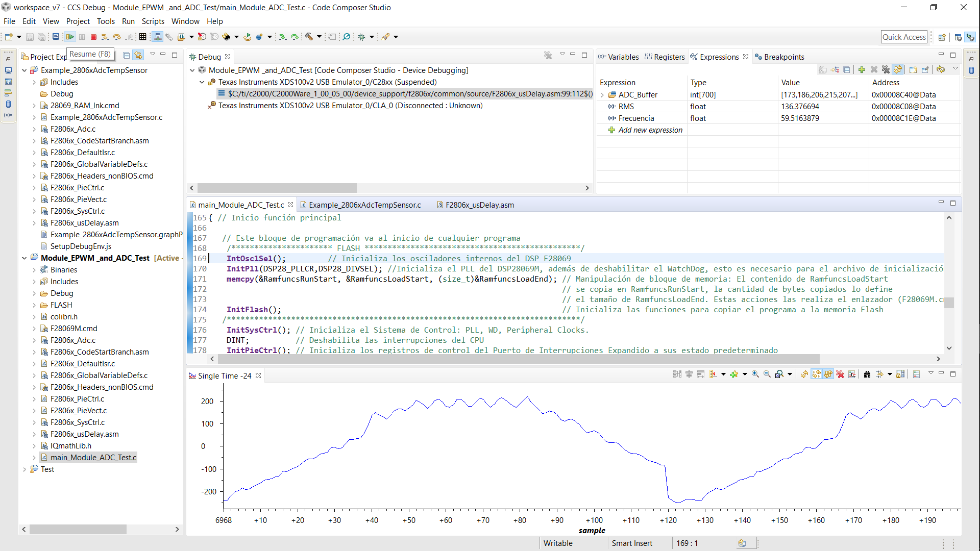Click the binoculars Find icon on graph
The width and height of the screenshot is (980, 551).
(x=867, y=374)
